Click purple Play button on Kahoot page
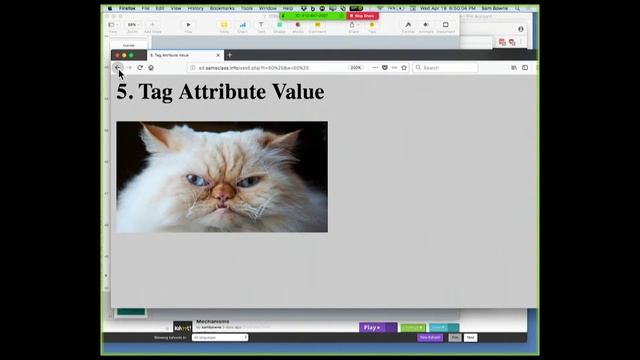The image size is (640, 360). tap(378, 327)
